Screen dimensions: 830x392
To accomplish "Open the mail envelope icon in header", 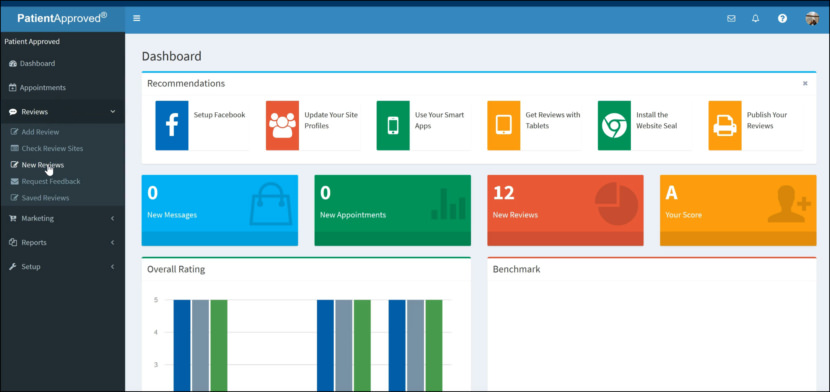I will click(731, 19).
